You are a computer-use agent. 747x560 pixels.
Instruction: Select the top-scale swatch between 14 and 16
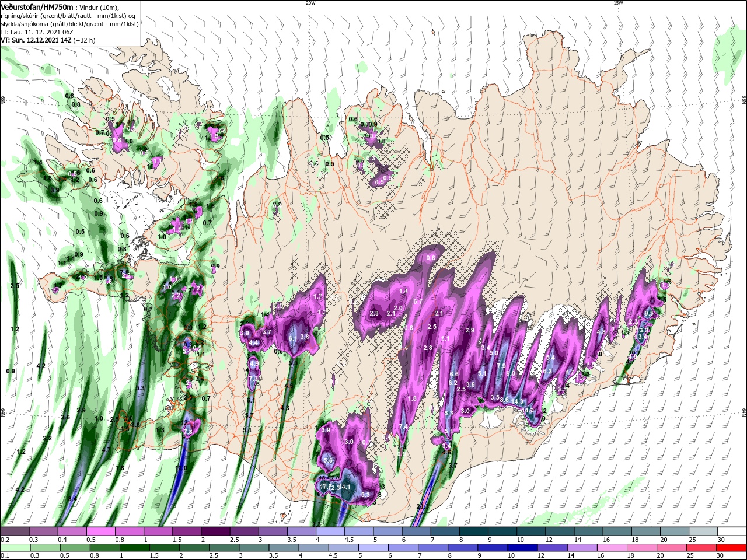click(x=588, y=531)
